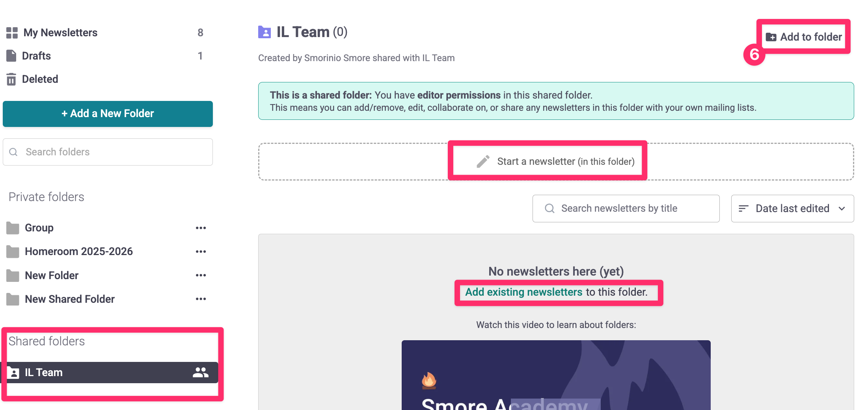Follow the Add existing newsletters link
868x410 pixels.
click(523, 292)
